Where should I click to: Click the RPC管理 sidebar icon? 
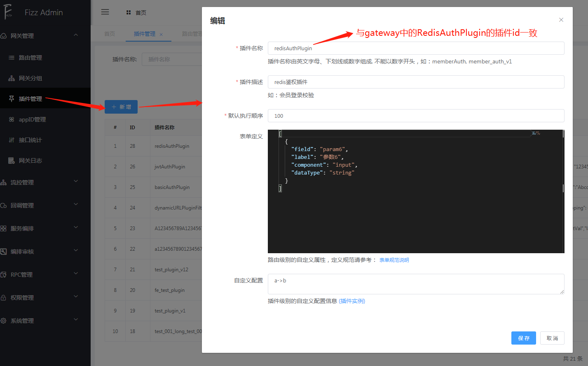tap(5, 274)
